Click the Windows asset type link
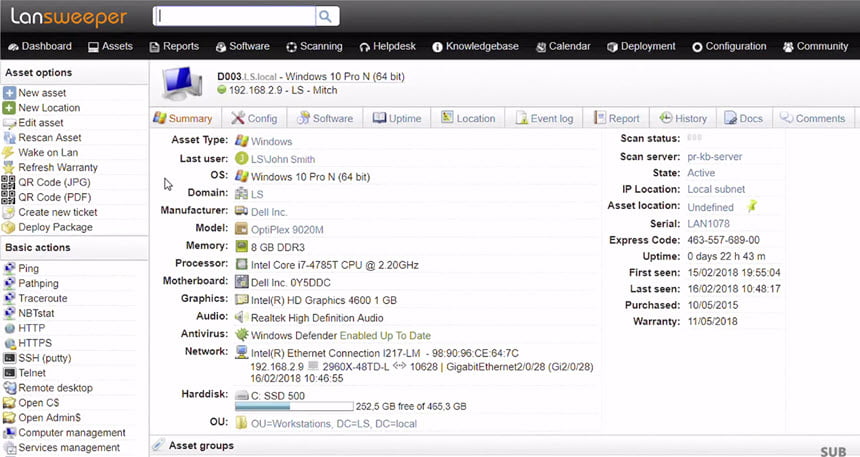Viewport: 860px width, 457px height. click(x=271, y=142)
